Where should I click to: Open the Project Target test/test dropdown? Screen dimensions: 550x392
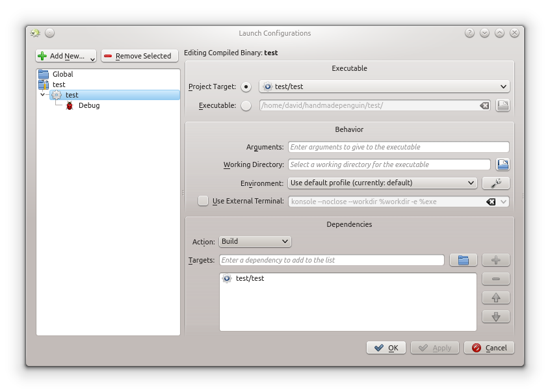[384, 86]
